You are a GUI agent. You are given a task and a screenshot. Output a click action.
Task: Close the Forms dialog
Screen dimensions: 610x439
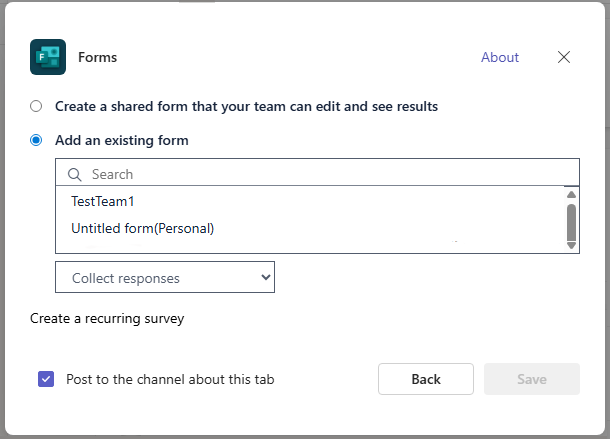564,57
